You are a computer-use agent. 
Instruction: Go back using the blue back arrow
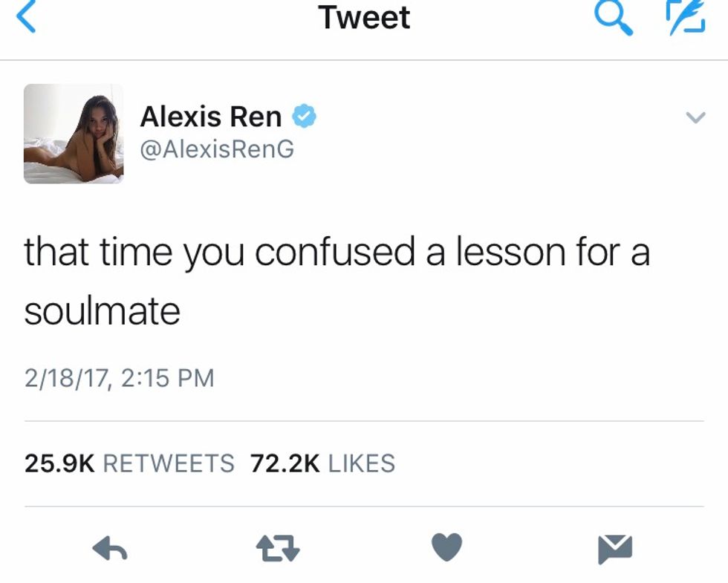(26, 17)
